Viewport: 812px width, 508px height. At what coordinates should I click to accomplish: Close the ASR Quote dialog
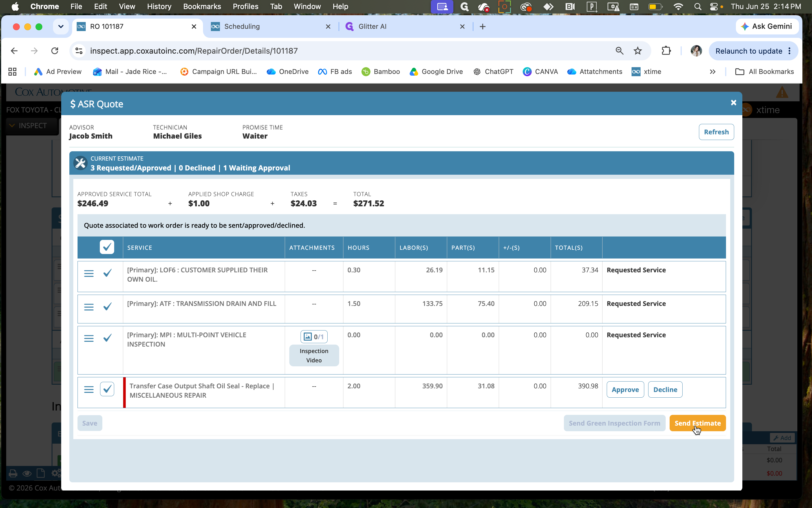(x=734, y=103)
